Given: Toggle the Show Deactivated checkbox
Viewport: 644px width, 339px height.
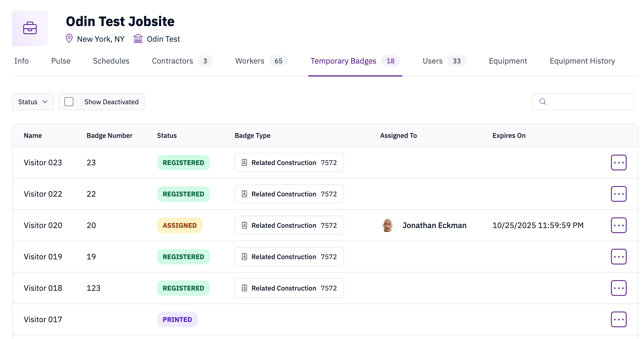Looking at the screenshot, I should [69, 102].
